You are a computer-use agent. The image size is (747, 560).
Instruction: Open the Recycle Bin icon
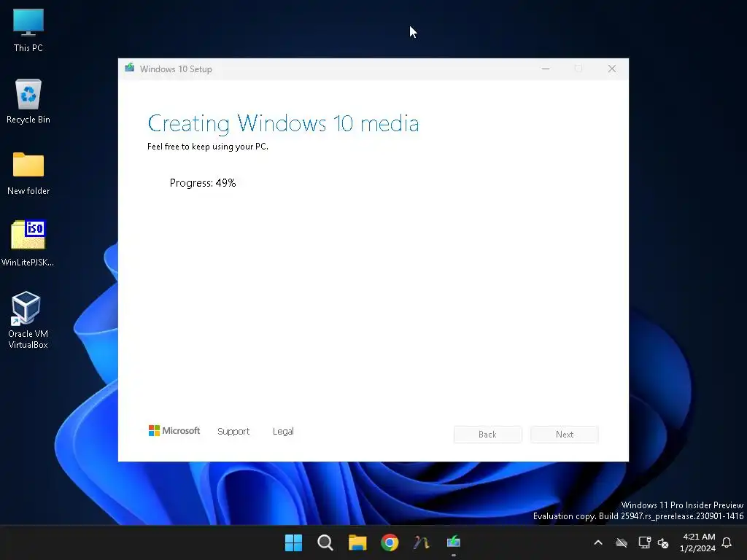tap(28, 101)
